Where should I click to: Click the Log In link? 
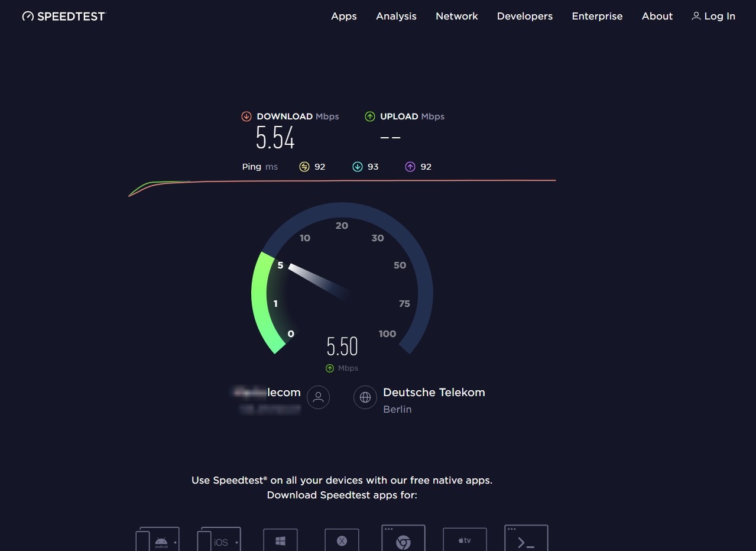tap(713, 17)
